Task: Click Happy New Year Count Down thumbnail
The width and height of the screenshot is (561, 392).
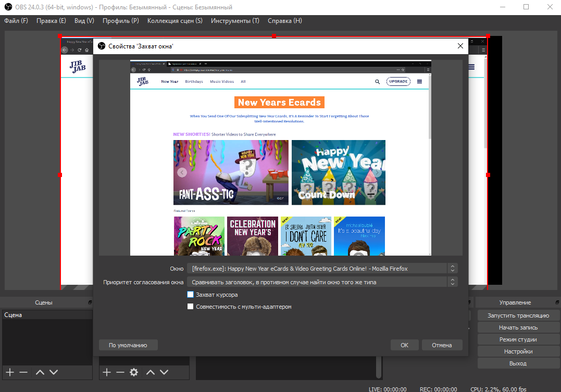Action: coord(339,172)
